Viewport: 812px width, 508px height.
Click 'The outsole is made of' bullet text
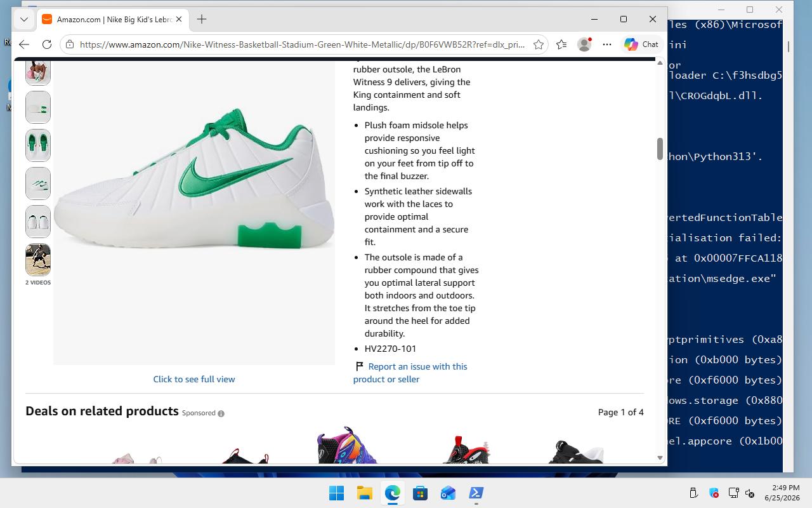(x=422, y=295)
